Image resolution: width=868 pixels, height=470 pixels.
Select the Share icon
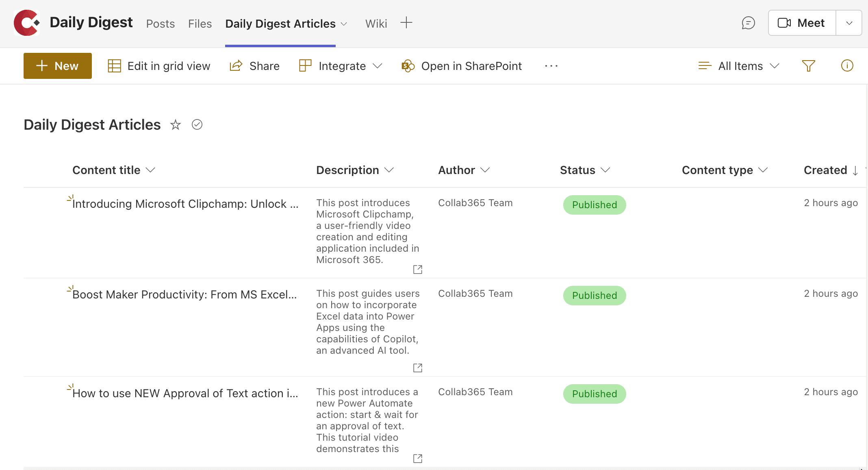pos(236,65)
